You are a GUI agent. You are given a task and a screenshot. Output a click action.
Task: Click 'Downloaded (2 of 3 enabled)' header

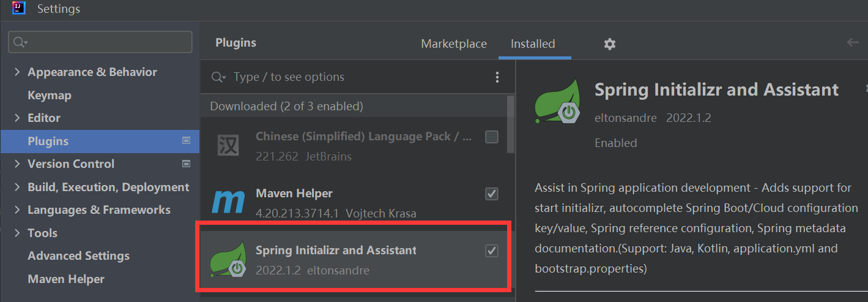pos(287,106)
